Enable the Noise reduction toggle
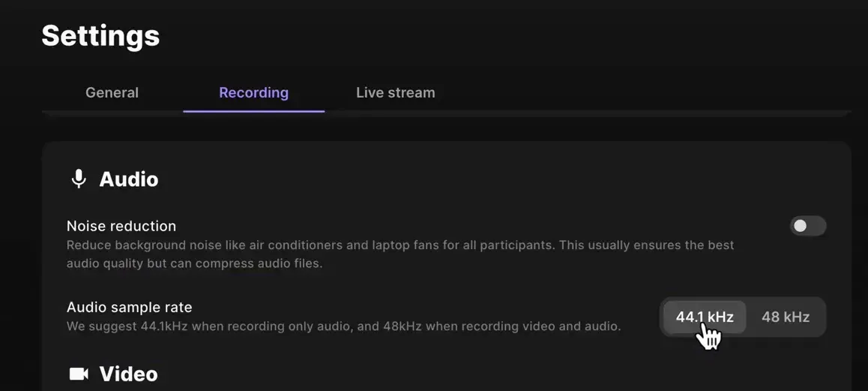This screenshot has width=868, height=391. 807,226
